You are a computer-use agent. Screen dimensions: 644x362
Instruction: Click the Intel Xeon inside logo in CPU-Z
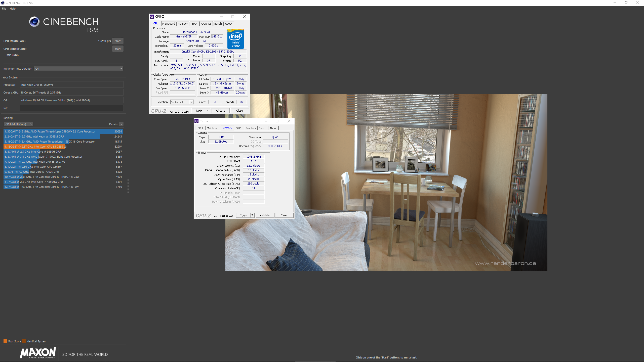[x=235, y=39]
